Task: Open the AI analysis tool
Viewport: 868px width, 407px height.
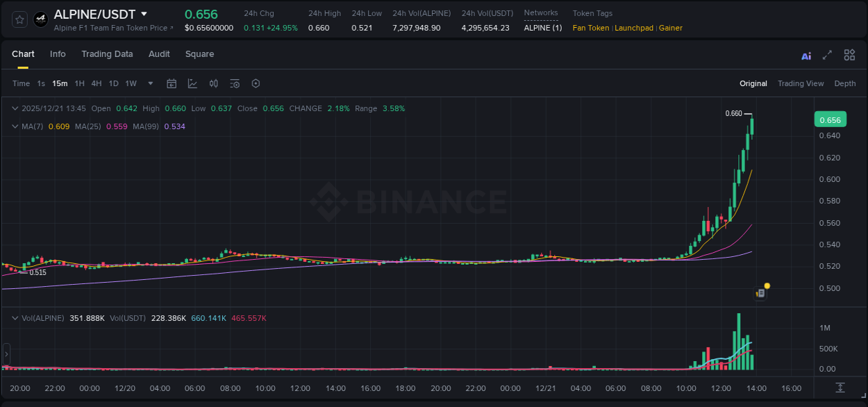Action: (806, 55)
